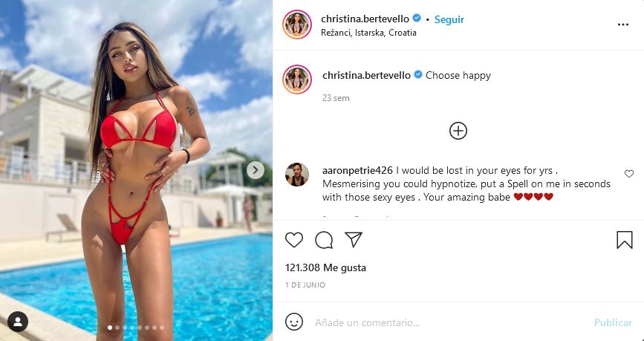Open aaronpetrie426 commenter avatar

click(297, 174)
